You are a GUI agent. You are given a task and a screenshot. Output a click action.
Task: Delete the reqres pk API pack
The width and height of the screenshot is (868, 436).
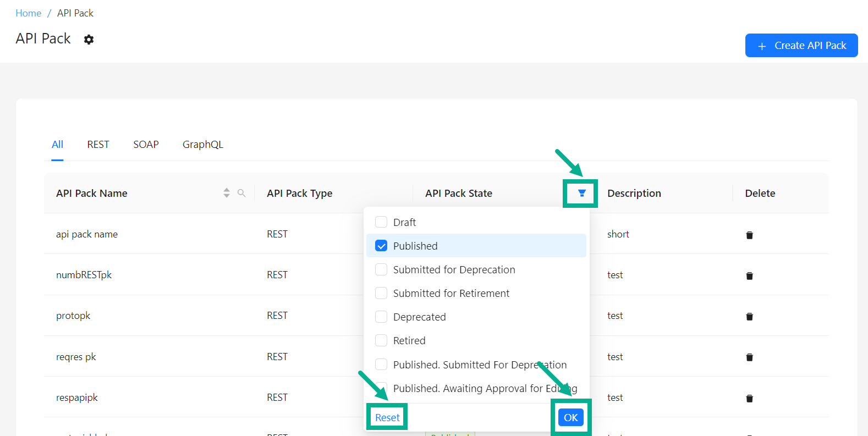click(749, 357)
